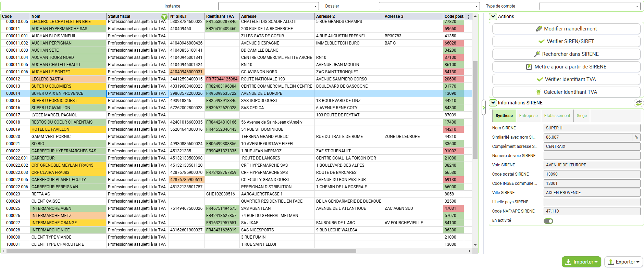Viewport: 644px width, 268px height.
Task: Collapse the Informations SIRENE section
Action: [493, 103]
